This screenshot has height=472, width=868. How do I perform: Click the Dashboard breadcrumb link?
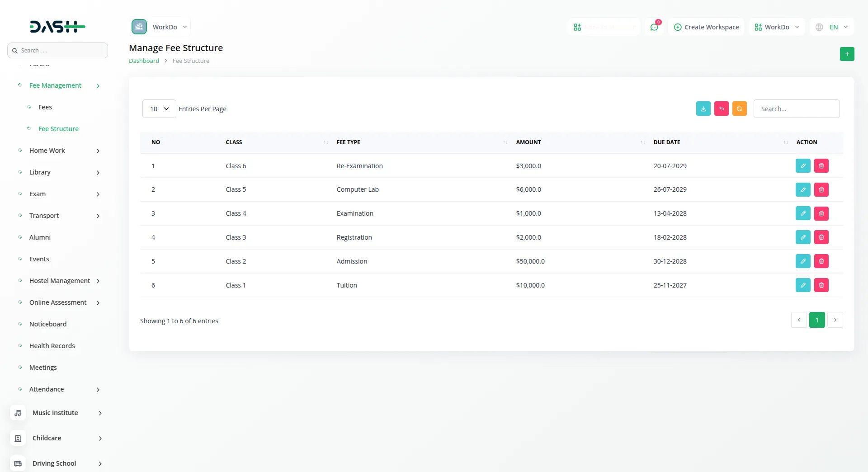point(144,61)
